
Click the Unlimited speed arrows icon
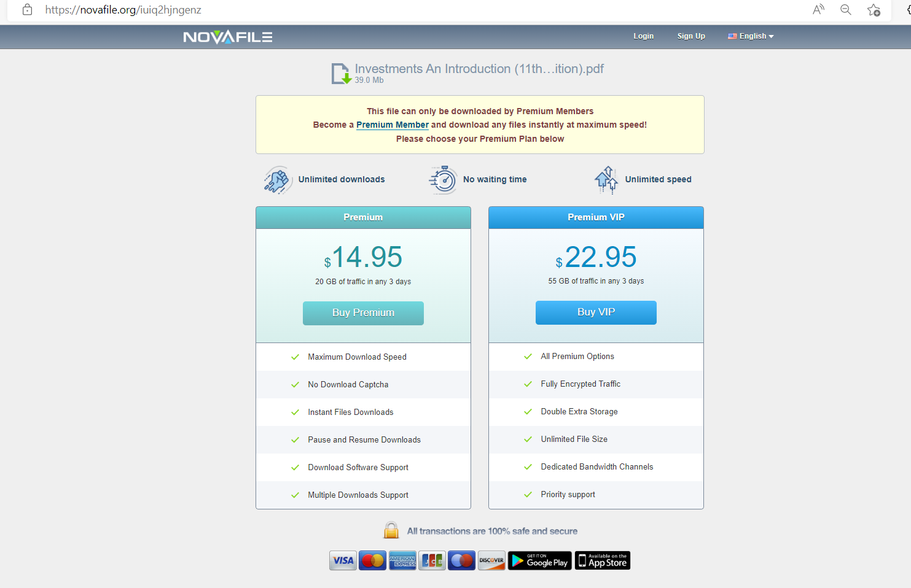click(606, 180)
